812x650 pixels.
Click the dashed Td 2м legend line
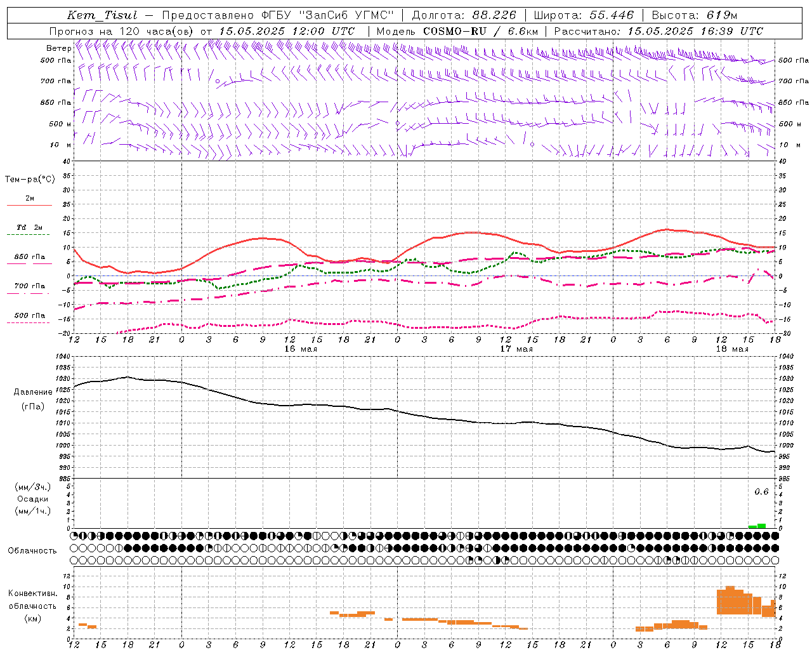tap(29, 235)
